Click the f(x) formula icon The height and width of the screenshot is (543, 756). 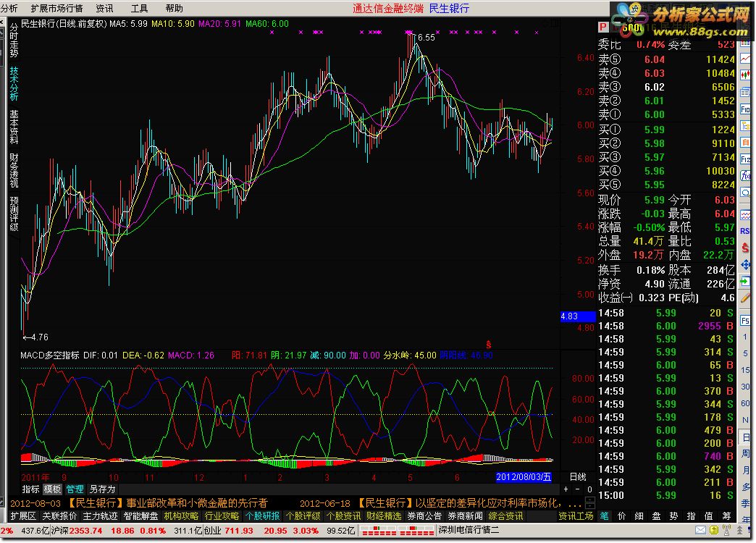(x=745, y=176)
